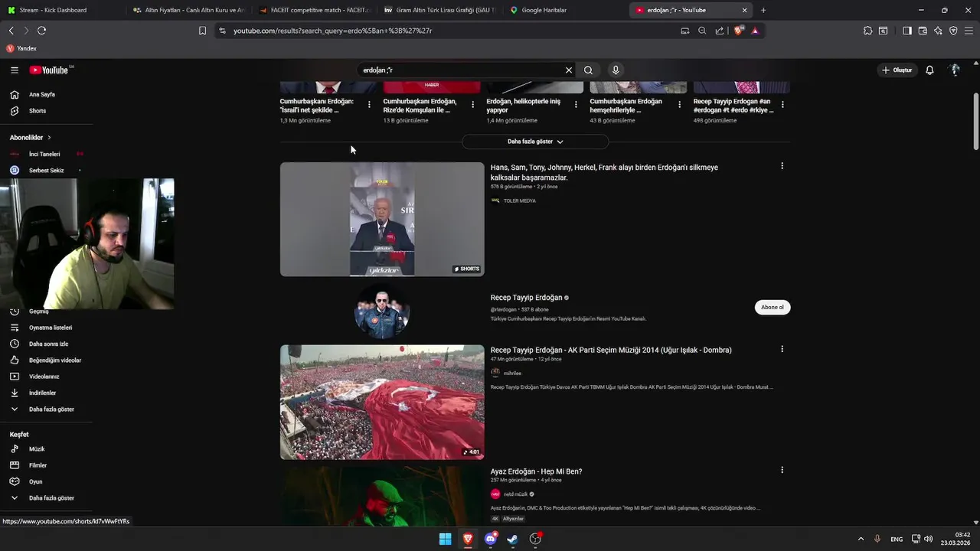Click the share page icon in address bar

coord(720,31)
